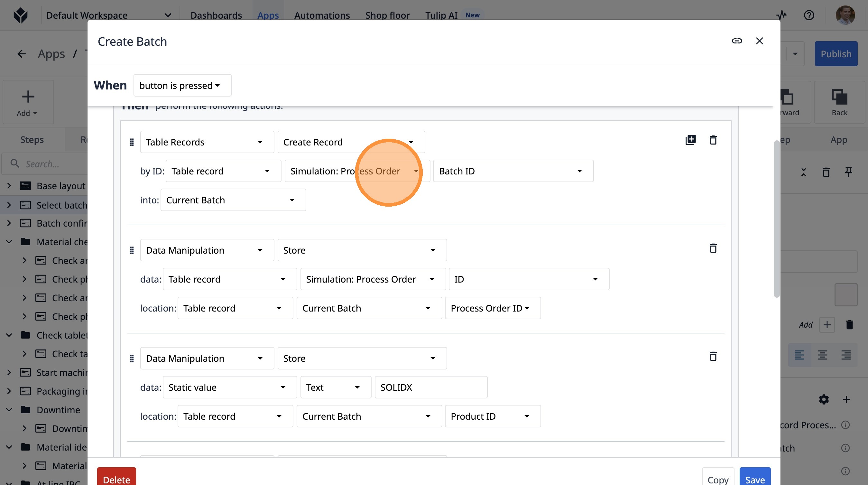The image size is (868, 485).
Task: Click the SOLIDX text input field
Action: click(x=431, y=387)
